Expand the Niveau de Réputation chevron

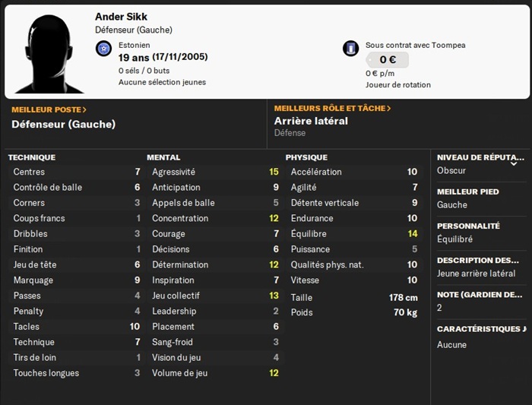514,163
